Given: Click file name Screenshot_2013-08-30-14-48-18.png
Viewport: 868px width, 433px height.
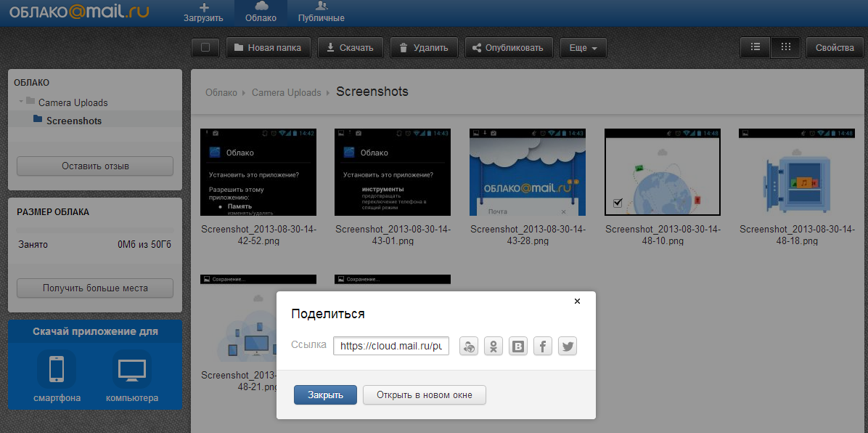Looking at the screenshot, I should tap(797, 235).
